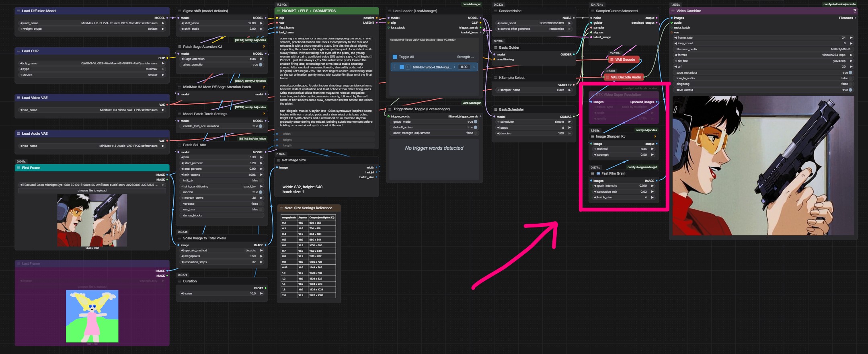Click the filename_prefix field in Video Combine
This screenshot has height=354, width=868.
[763, 49]
